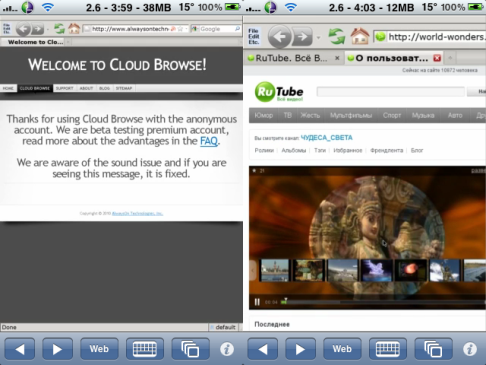Close the 'RuTube. Всё В...' tab
The height and width of the screenshot is (365, 486).
[337, 58]
